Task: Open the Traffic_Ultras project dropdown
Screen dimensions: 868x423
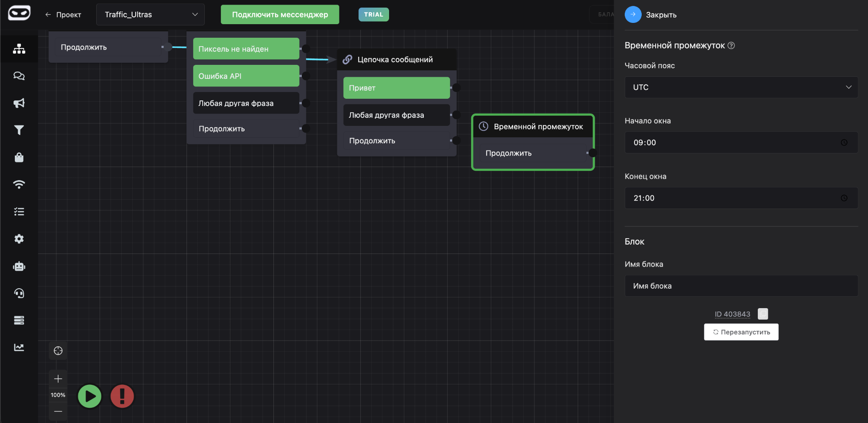Action: [x=150, y=14]
